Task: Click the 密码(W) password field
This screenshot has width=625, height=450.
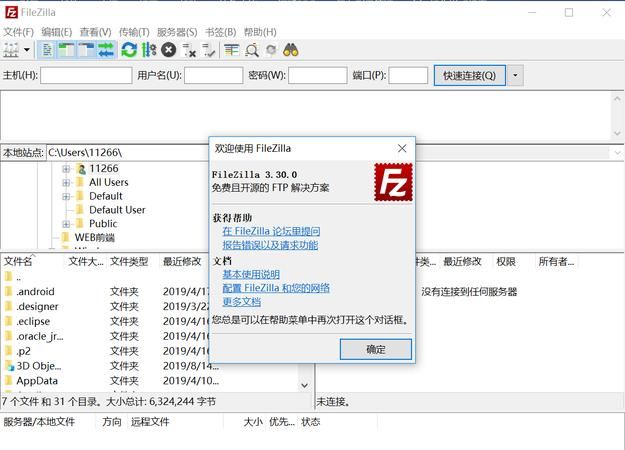Action: pyautogui.click(x=318, y=75)
